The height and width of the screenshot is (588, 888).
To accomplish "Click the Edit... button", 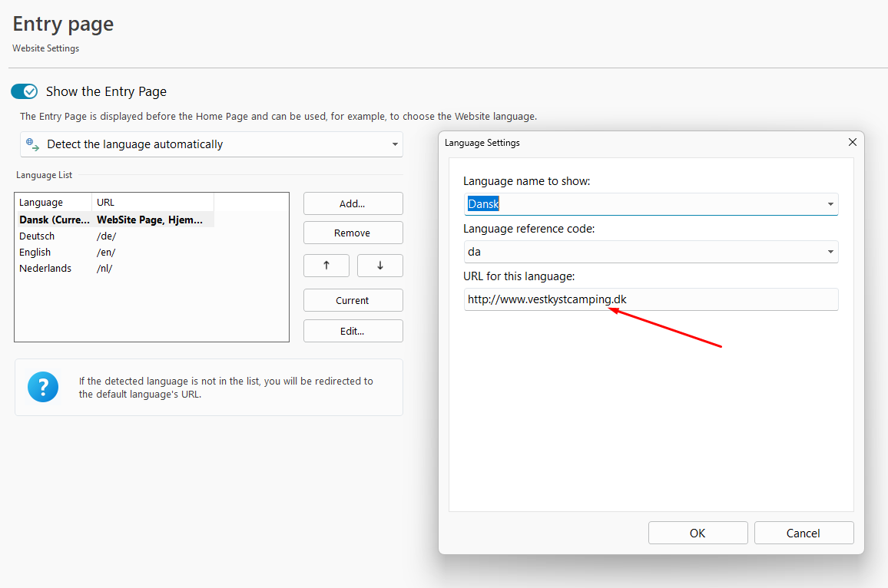I will [x=353, y=331].
